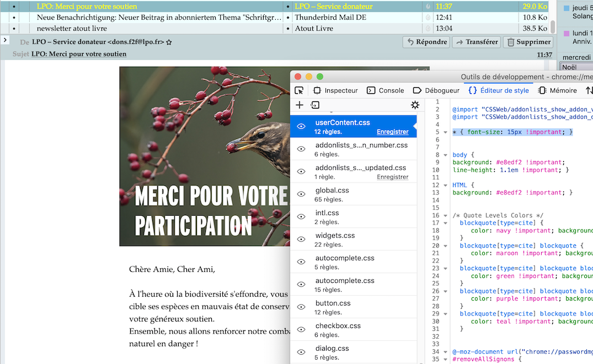Click the element picker icon in devtools
The width and height of the screenshot is (593, 364).
[299, 90]
